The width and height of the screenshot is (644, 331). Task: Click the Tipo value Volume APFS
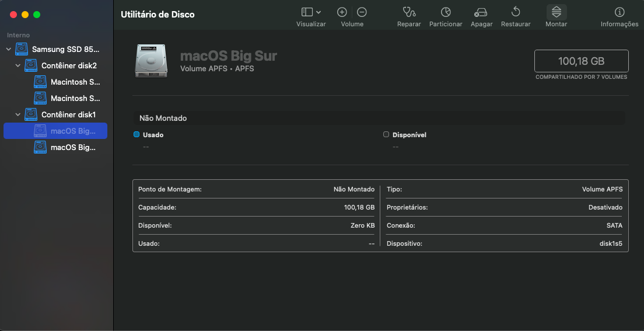pyautogui.click(x=602, y=190)
